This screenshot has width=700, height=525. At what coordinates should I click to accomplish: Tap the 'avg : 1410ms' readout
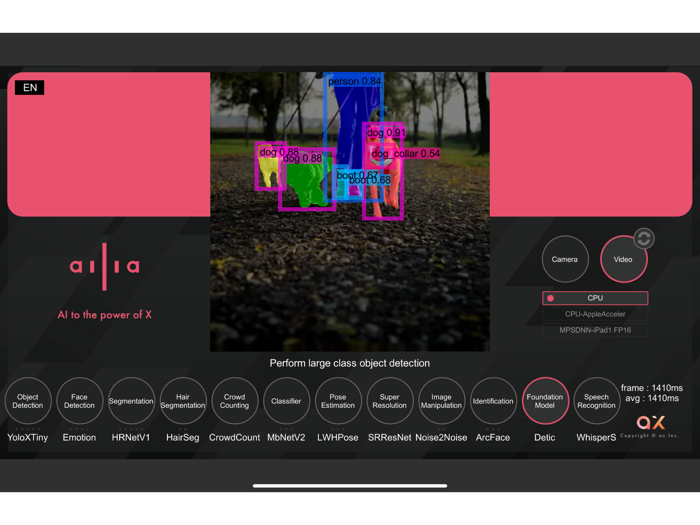tap(652, 398)
